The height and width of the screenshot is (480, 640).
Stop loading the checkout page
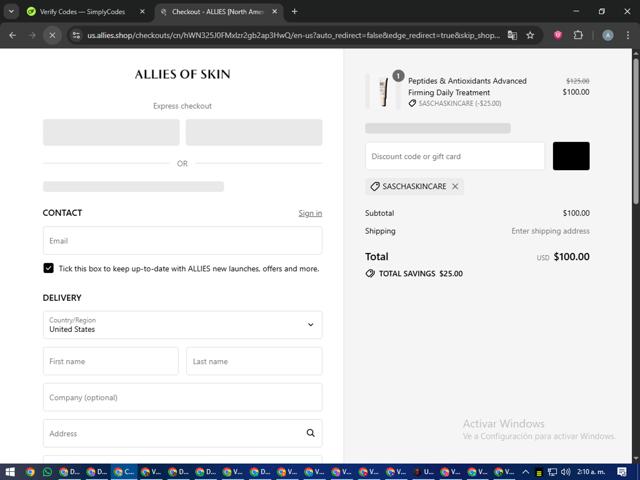point(52,36)
